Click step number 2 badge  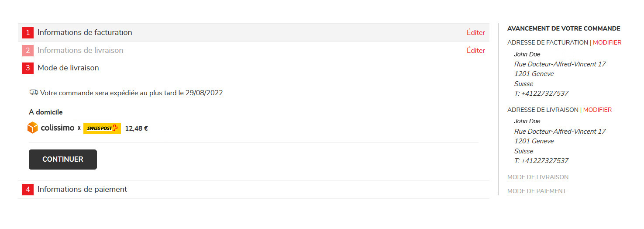click(x=28, y=50)
